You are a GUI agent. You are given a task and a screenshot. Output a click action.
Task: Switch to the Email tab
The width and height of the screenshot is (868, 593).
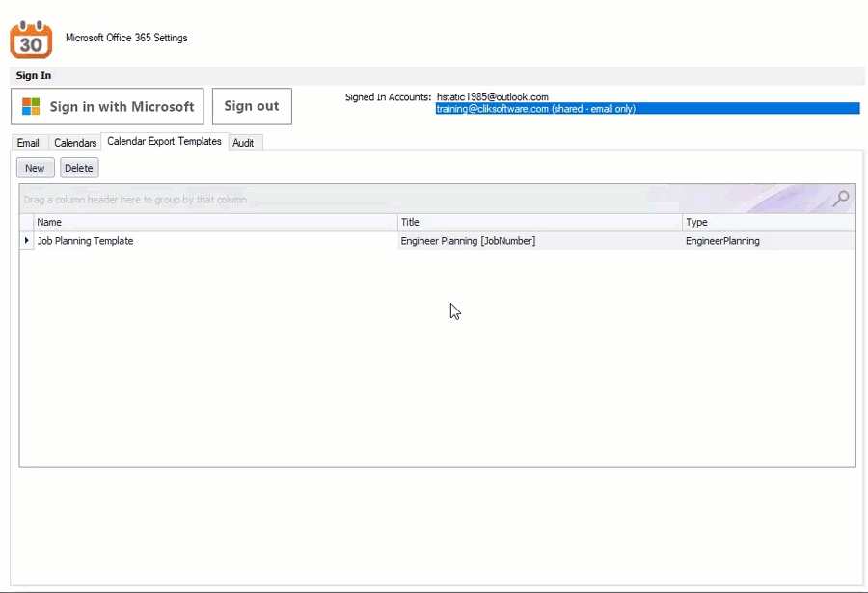(28, 143)
